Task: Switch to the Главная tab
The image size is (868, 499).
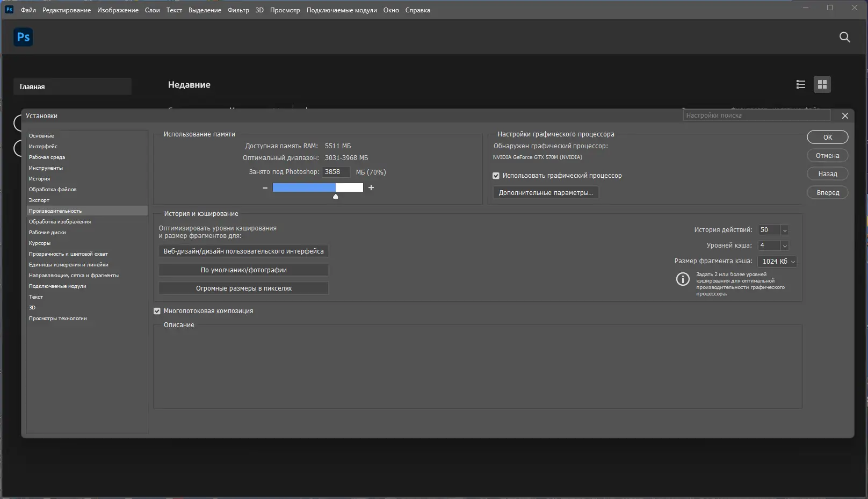Action: [x=72, y=86]
